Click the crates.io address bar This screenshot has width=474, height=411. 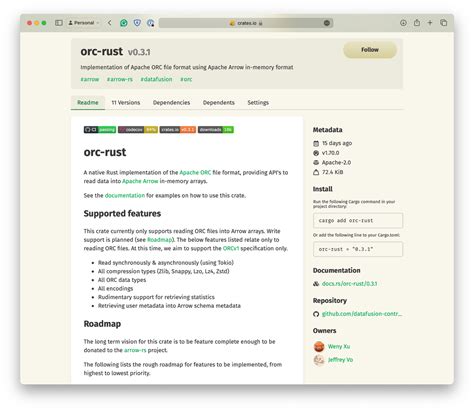[246, 23]
